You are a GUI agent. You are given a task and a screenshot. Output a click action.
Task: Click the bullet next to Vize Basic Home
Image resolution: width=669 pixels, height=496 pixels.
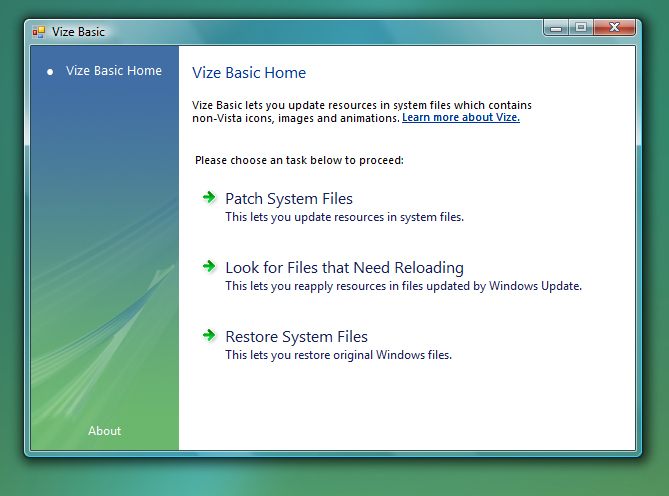point(50,72)
